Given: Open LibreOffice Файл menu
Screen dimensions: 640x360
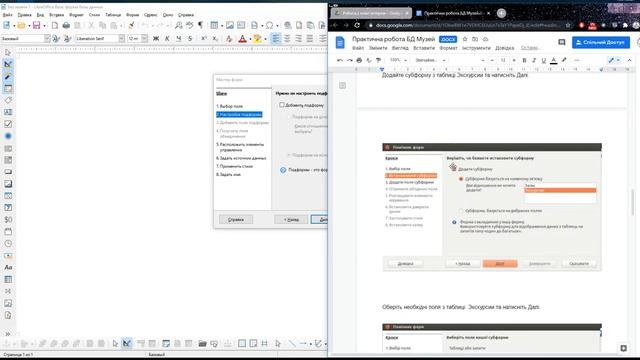Looking at the screenshot, I should [x=7, y=15].
